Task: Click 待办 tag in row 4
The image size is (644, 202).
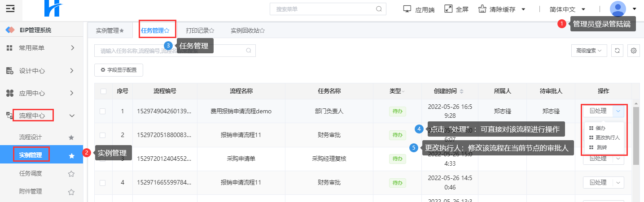Action: tap(397, 183)
